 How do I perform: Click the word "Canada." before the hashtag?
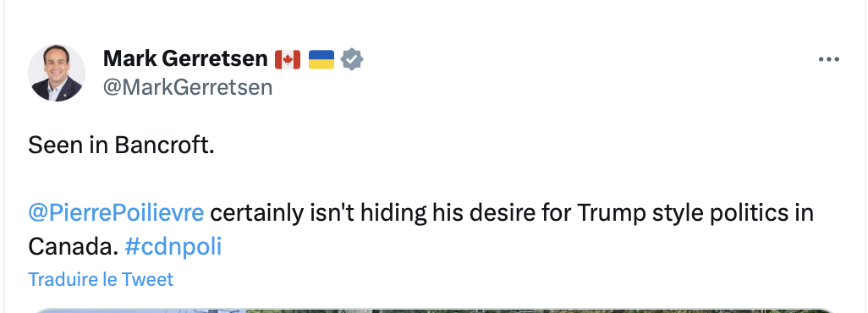(73, 247)
